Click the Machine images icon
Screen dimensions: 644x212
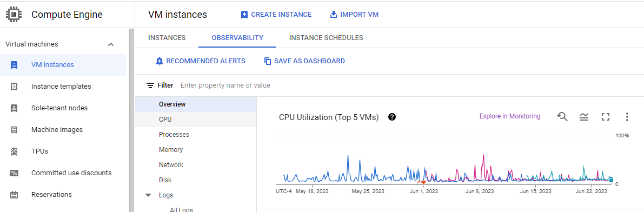tap(14, 130)
